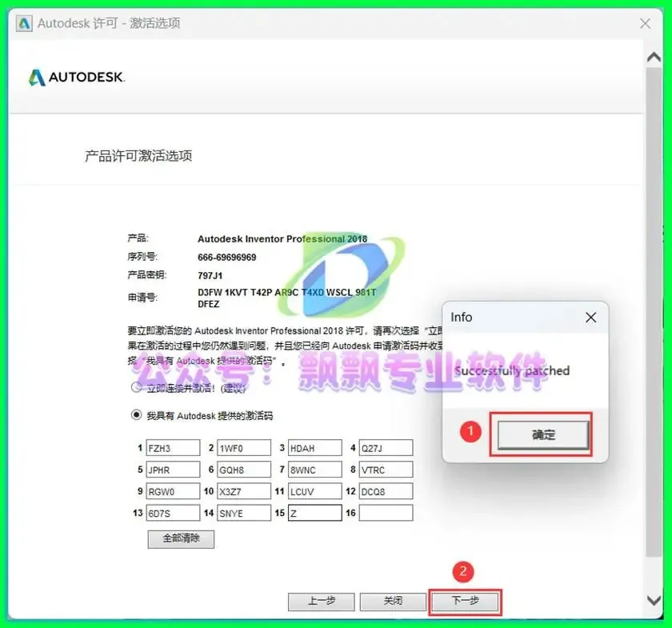The width and height of the screenshot is (672, 628).
Task: Click the 关闭 close button
Action: pyautogui.click(x=393, y=602)
